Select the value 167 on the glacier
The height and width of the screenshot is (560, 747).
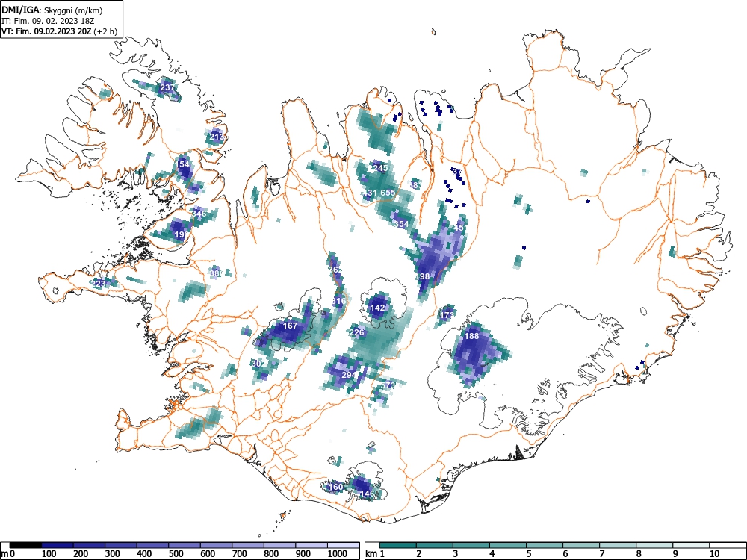coord(290,326)
